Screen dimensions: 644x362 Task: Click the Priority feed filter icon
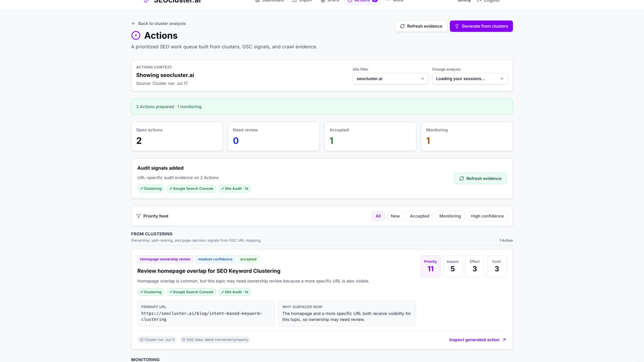pyautogui.click(x=138, y=216)
